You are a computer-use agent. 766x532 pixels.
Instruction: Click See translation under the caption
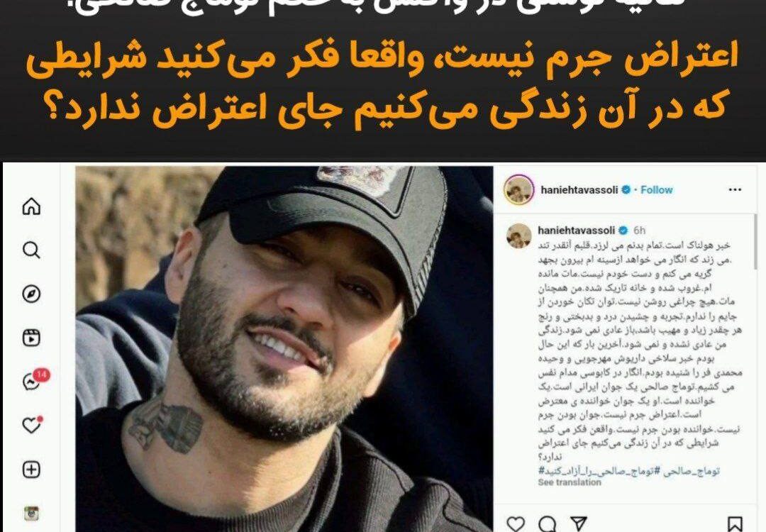click(x=570, y=482)
